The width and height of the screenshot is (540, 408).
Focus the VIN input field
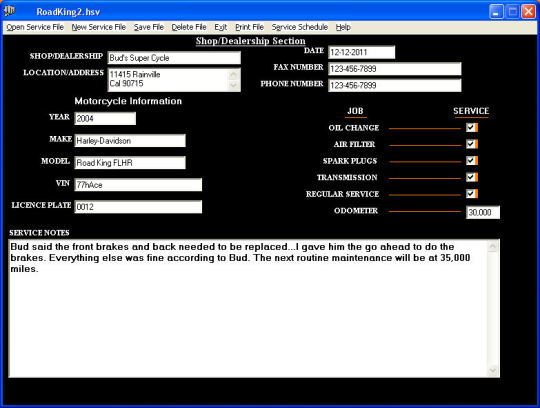(138, 185)
